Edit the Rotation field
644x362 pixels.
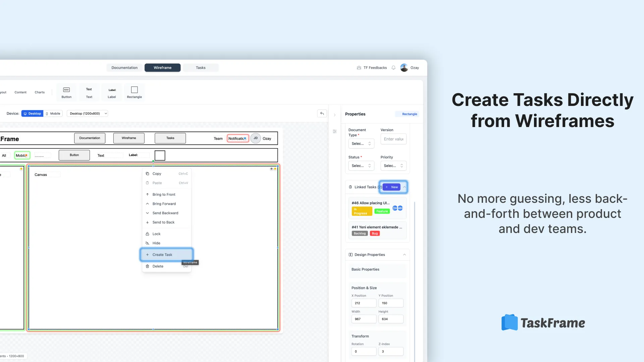click(364, 352)
